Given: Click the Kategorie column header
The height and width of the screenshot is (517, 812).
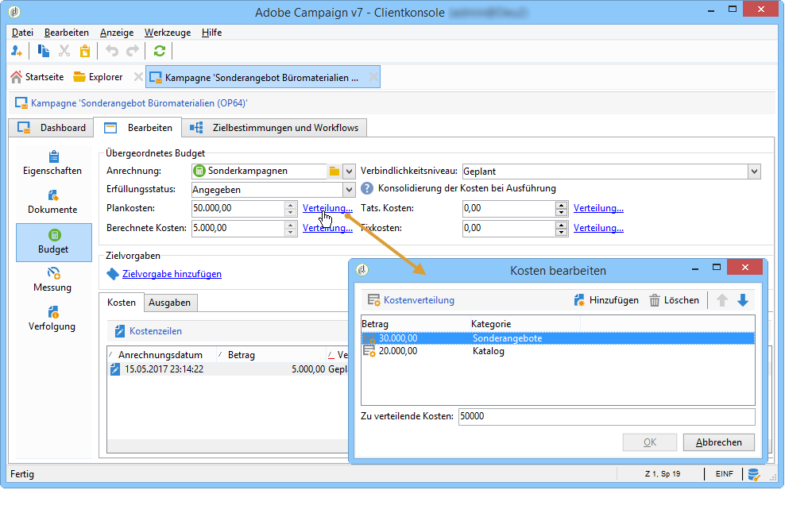Looking at the screenshot, I should [x=525, y=324].
